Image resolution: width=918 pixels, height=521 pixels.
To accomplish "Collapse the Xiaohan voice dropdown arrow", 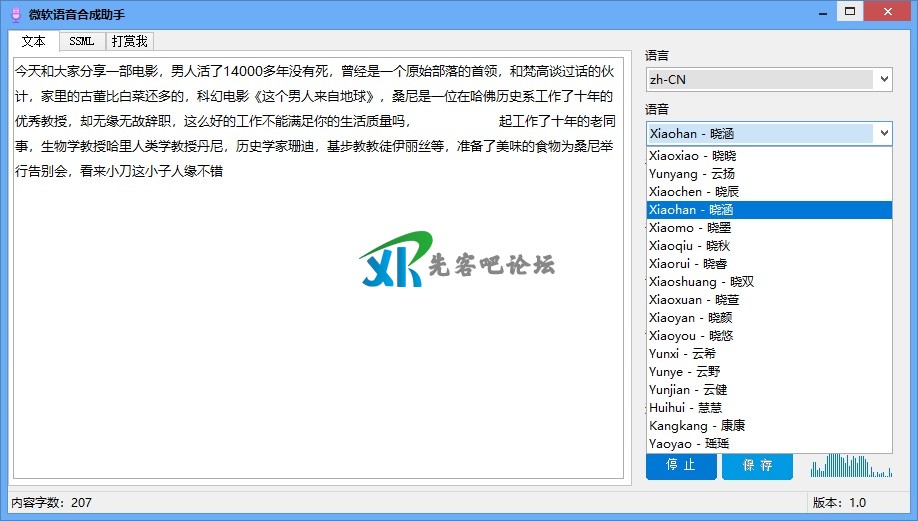I will [883, 133].
